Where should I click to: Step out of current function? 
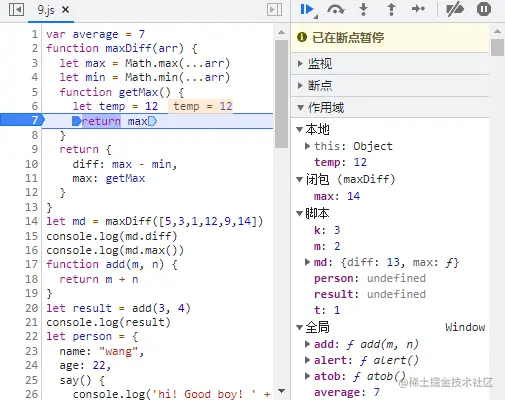point(391,9)
